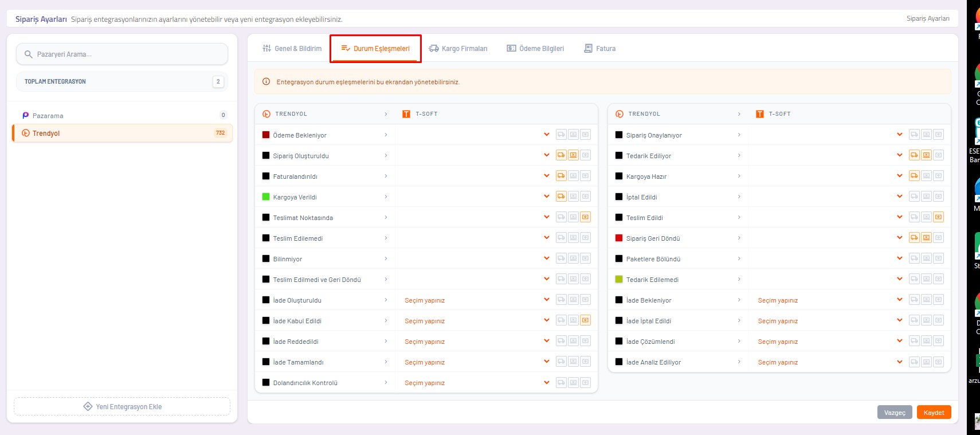This screenshot has width=980, height=435.
Task: Turn off the truck icon for Tedarik Ediliyor
Action: pos(914,155)
